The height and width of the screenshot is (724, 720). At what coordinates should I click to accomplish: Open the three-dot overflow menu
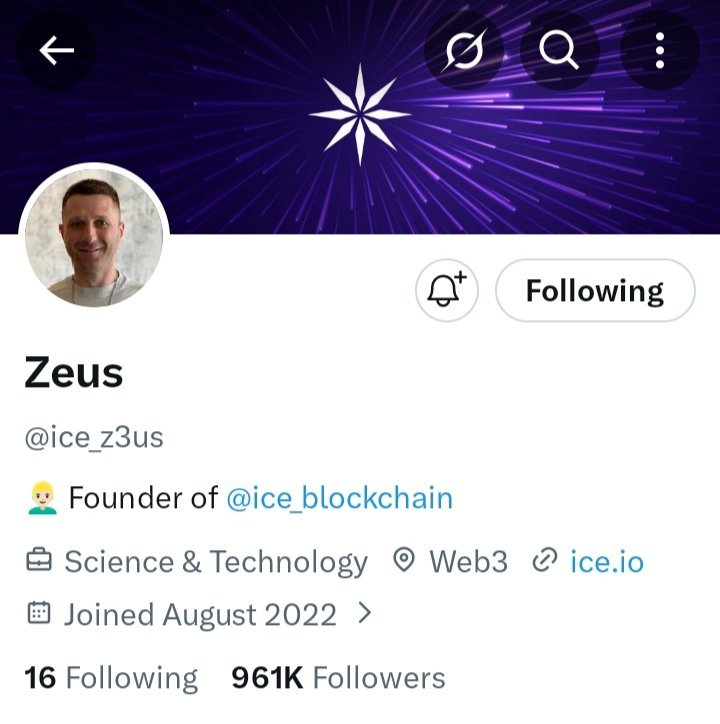click(660, 50)
